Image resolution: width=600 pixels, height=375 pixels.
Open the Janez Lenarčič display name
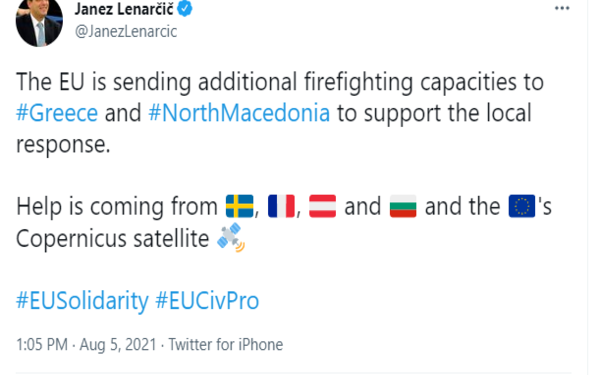(x=124, y=9)
